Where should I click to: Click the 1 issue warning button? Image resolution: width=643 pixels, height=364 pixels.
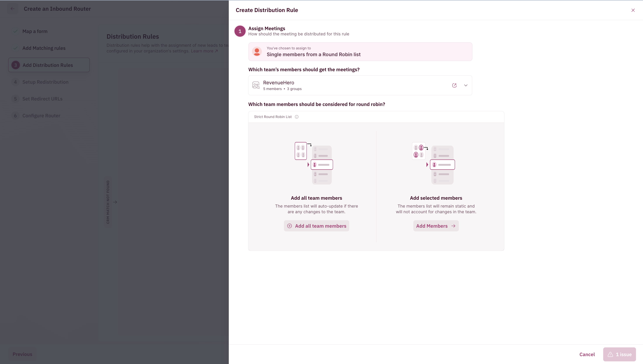click(x=619, y=354)
